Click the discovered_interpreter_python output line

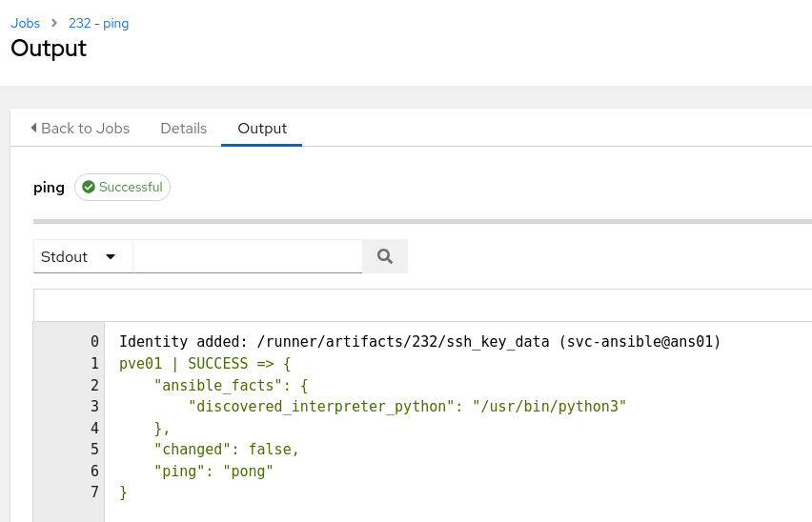point(407,406)
